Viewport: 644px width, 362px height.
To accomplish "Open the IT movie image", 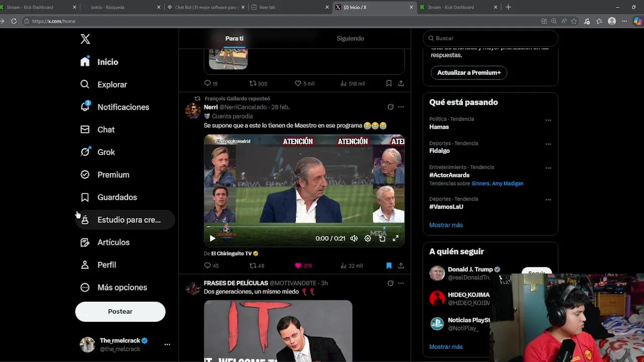I will [278, 331].
